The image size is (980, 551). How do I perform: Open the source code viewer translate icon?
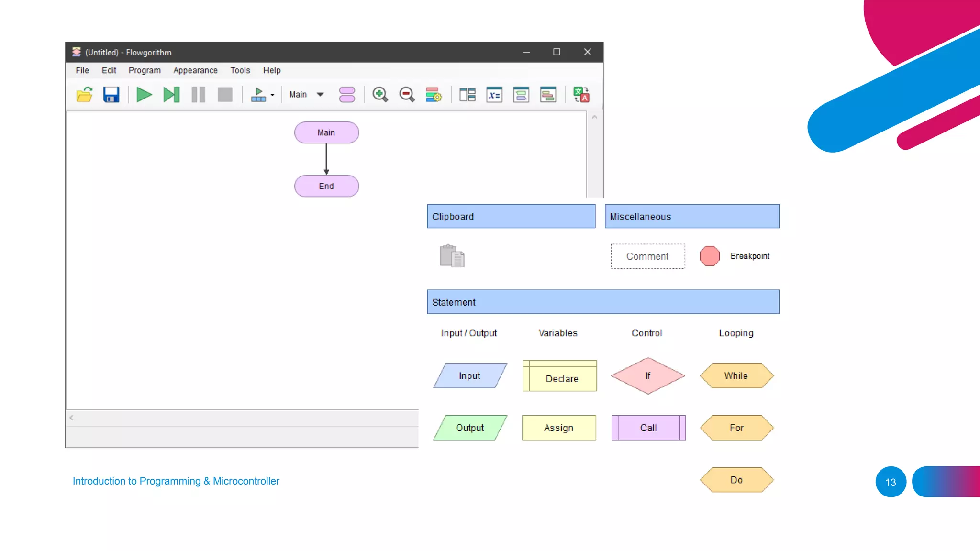tap(581, 95)
